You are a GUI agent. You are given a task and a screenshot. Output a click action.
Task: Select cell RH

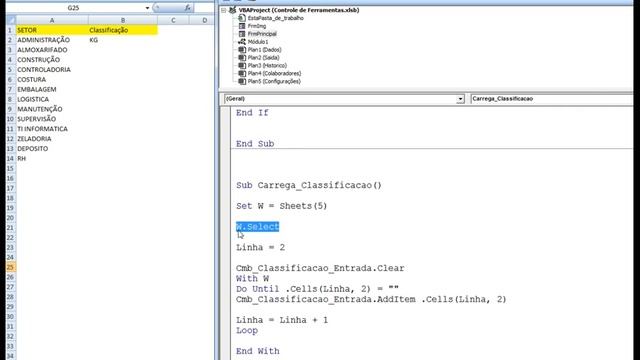(x=52, y=158)
